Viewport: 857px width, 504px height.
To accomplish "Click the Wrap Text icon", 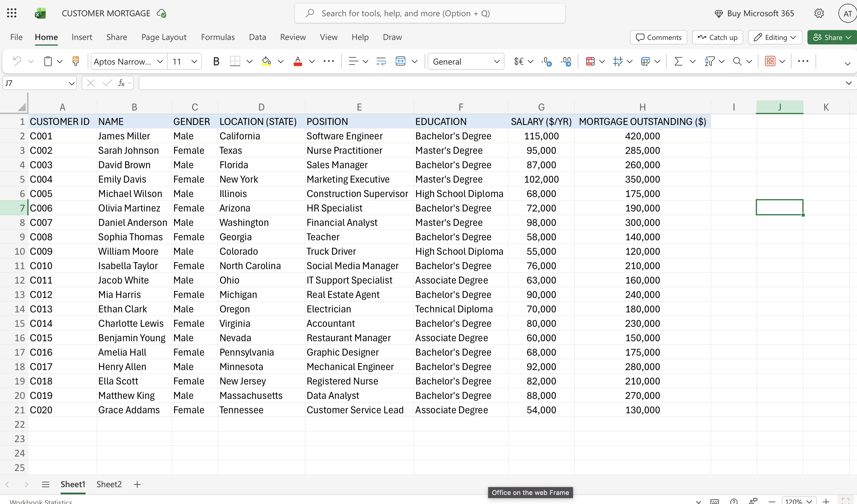I will click(x=381, y=61).
